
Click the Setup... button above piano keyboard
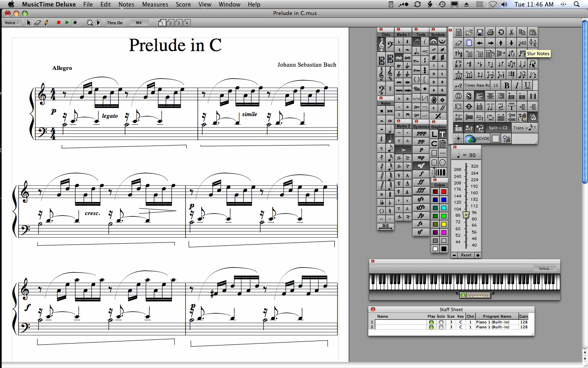546,269
